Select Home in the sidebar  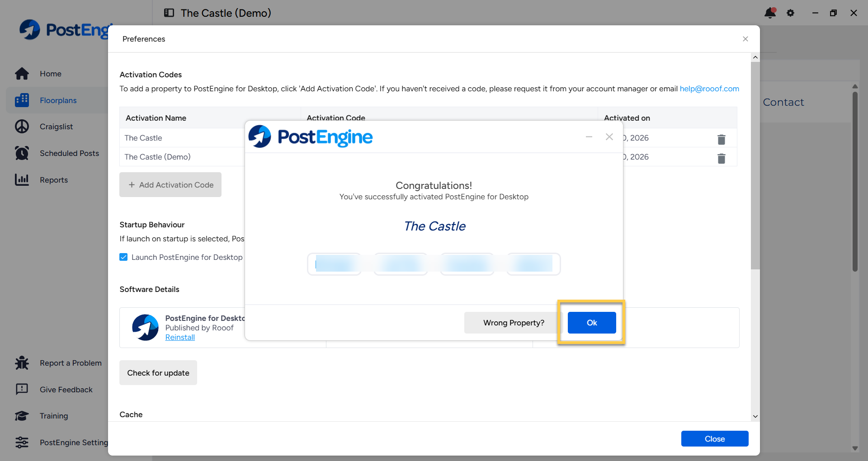[x=50, y=74]
